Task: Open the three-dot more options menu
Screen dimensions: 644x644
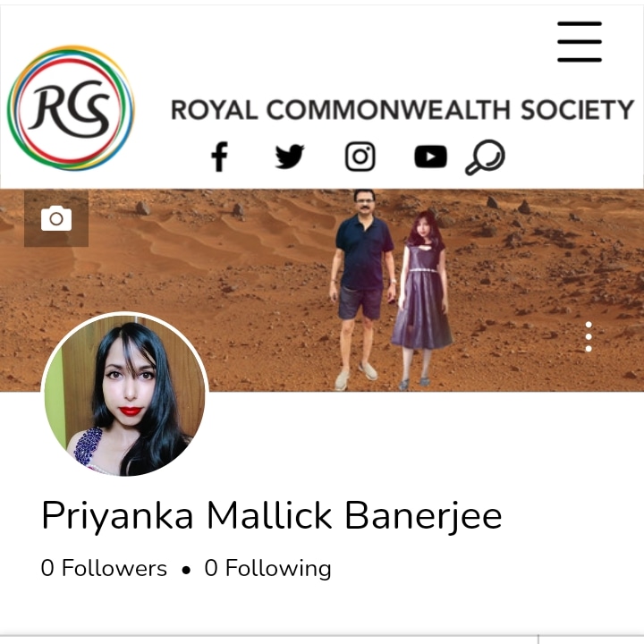Action: 589,337
